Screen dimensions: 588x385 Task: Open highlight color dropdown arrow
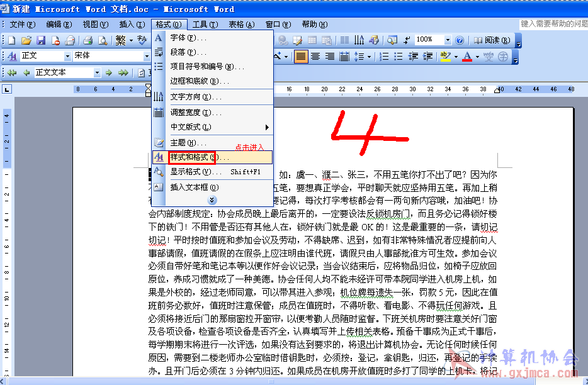(456, 57)
